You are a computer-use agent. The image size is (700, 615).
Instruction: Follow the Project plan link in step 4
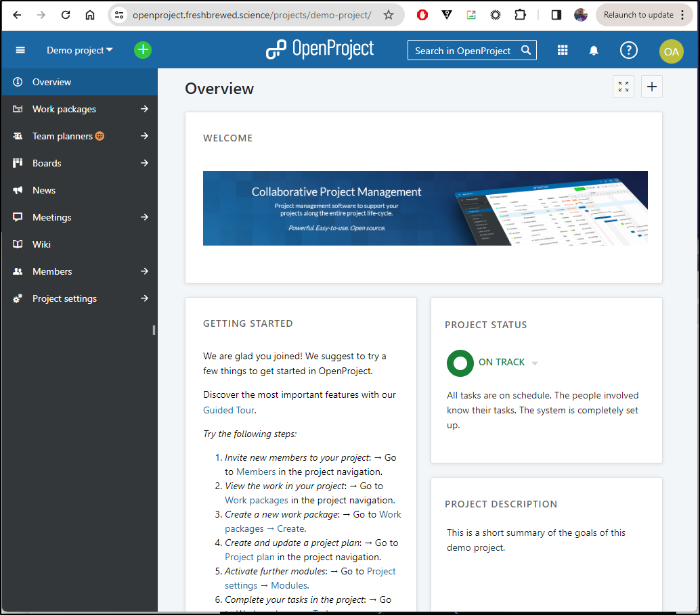click(250, 557)
